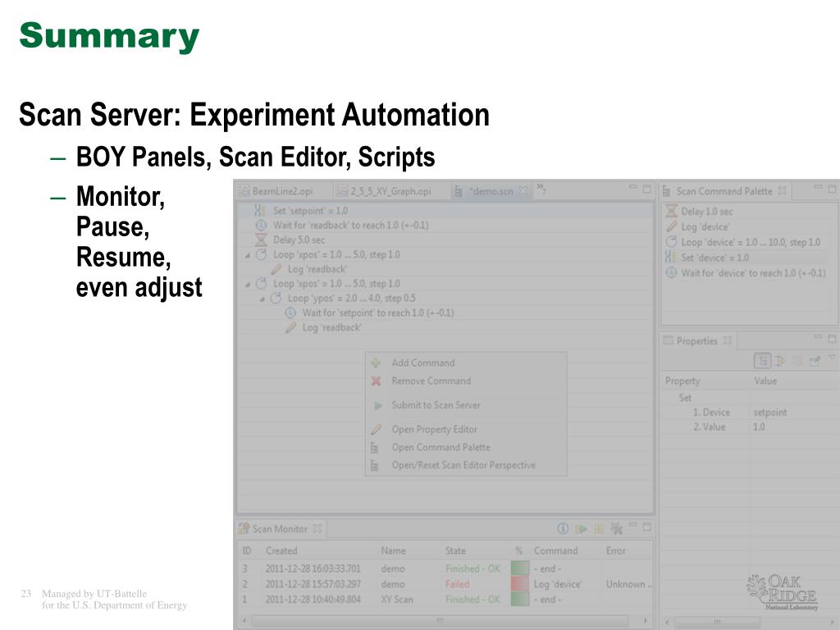Screen dimensions: 840x630
Task: Click the 1.0 value of the Value property
Action: coord(759,427)
